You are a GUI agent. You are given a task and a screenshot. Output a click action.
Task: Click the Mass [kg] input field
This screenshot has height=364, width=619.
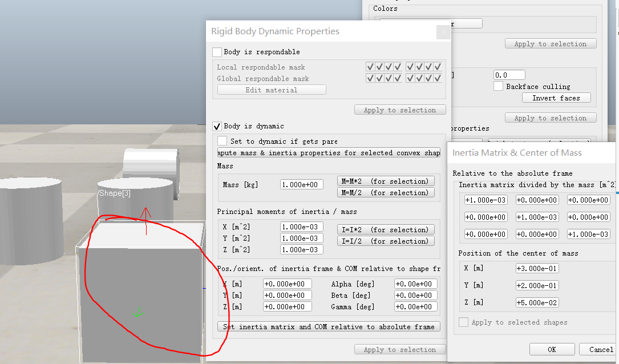tap(302, 185)
